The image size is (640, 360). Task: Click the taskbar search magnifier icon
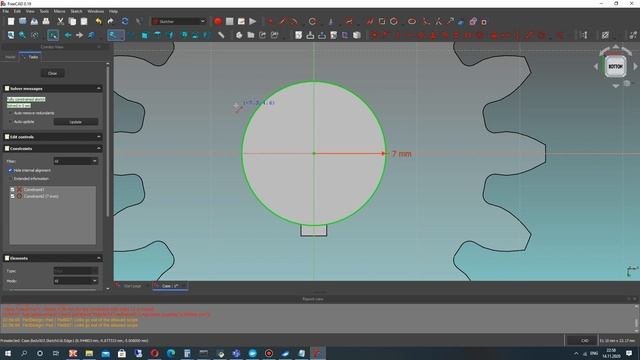pyautogui.click(x=24, y=353)
